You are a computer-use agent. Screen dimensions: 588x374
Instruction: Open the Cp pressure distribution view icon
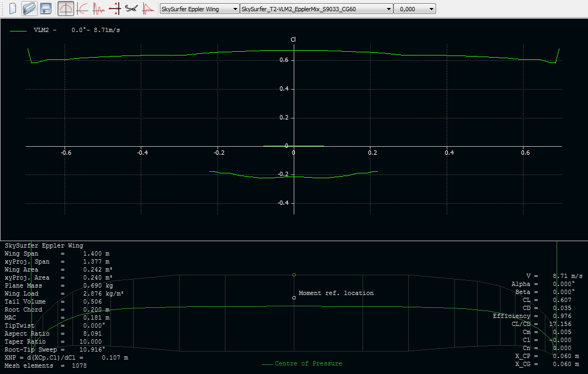pyautogui.click(x=148, y=9)
